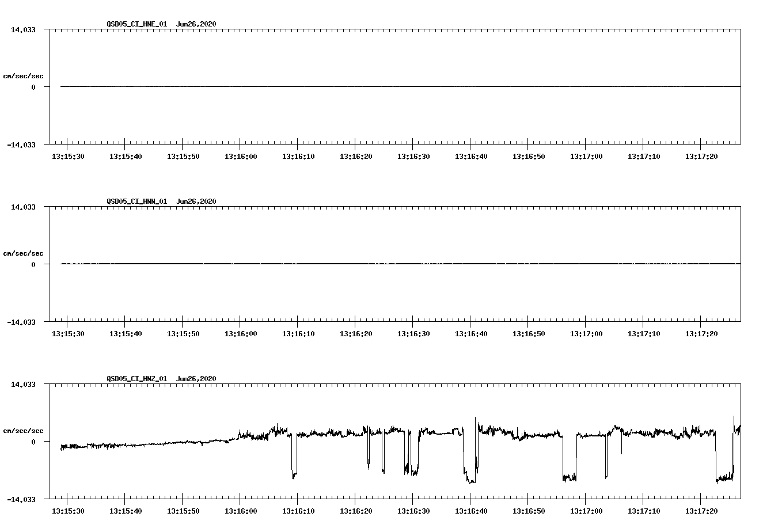782x532 pixels.
Task: Click 13:16:50 time label under HNN plot
Action: pos(529,334)
